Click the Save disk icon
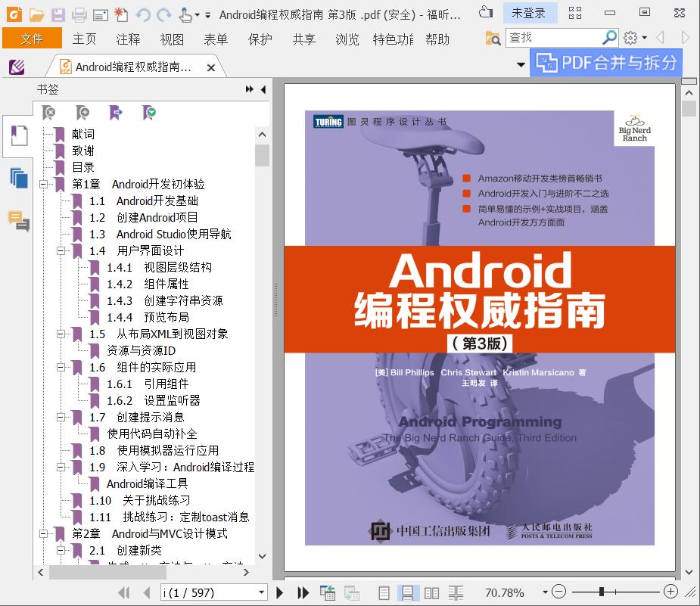This screenshot has height=606, width=700. (58, 14)
